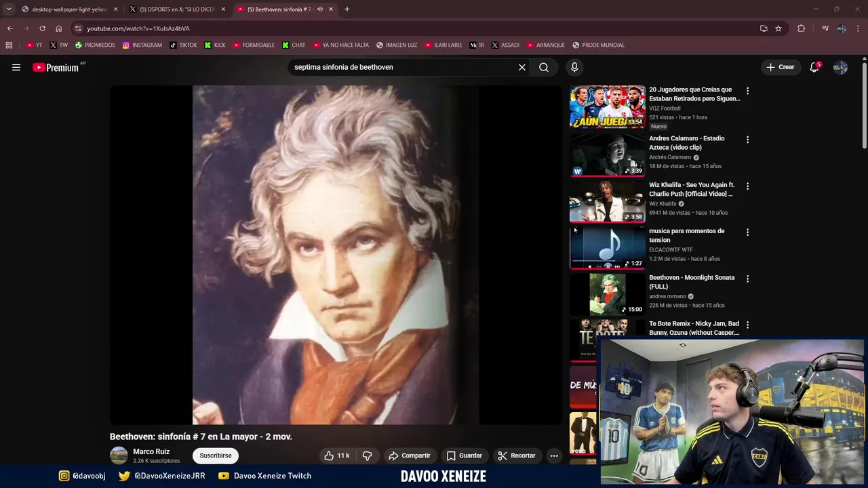Open options for Wiz Khalifa video
Screen dimensions: 868x488
[x=747, y=186]
